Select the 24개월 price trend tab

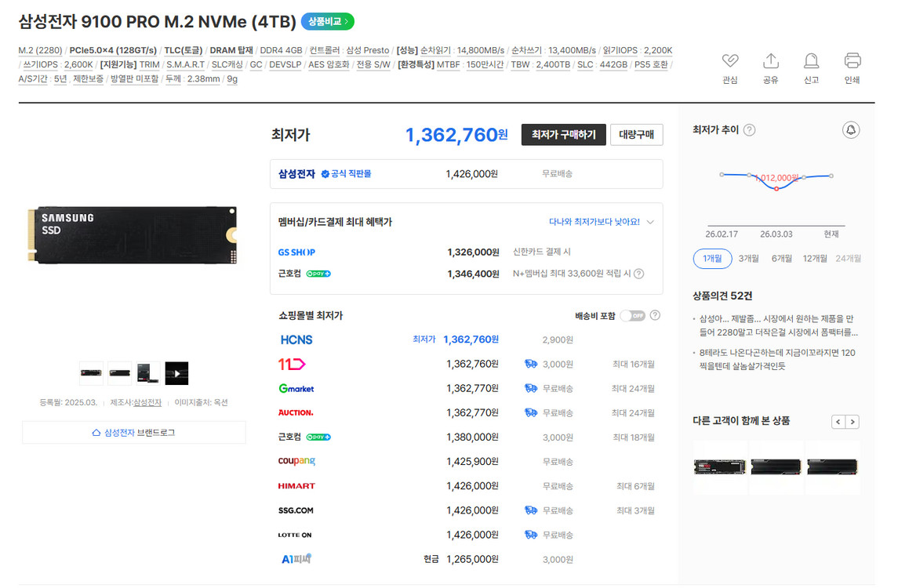(848, 259)
